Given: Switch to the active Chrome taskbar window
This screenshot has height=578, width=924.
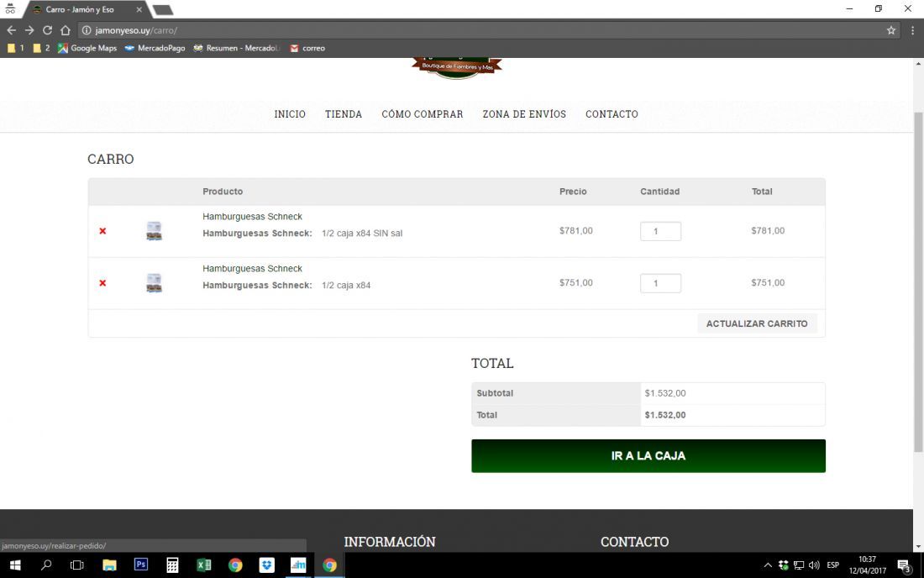Looking at the screenshot, I should point(329,565).
